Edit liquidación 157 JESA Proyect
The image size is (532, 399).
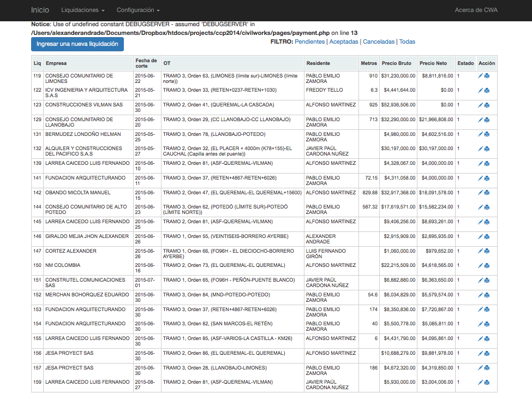pos(480,368)
